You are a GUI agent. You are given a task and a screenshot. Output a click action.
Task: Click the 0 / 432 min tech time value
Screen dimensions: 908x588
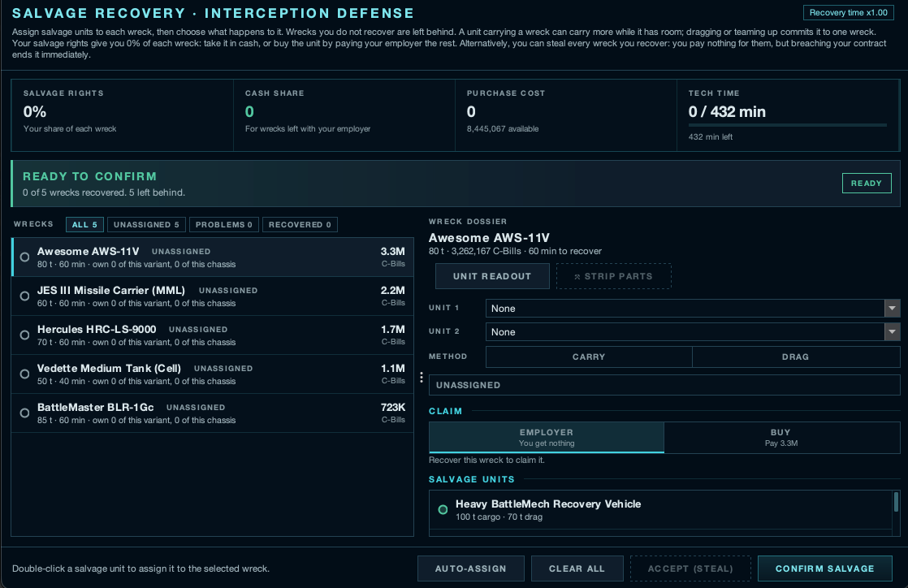click(727, 112)
